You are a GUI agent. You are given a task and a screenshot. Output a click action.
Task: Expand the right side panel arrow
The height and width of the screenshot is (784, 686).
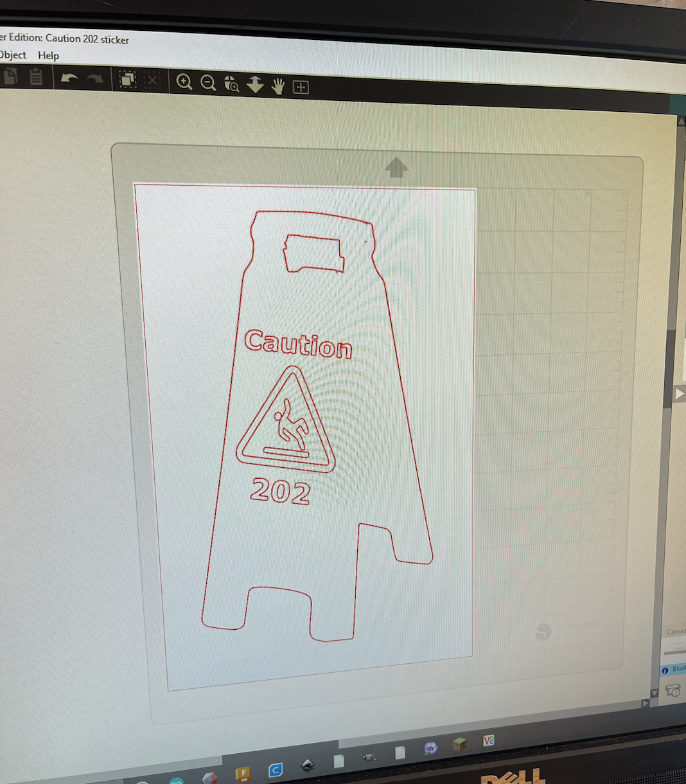(x=680, y=393)
